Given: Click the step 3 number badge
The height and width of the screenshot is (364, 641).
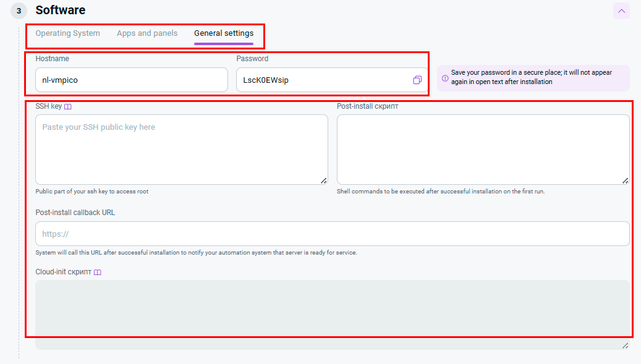Looking at the screenshot, I should (x=19, y=11).
